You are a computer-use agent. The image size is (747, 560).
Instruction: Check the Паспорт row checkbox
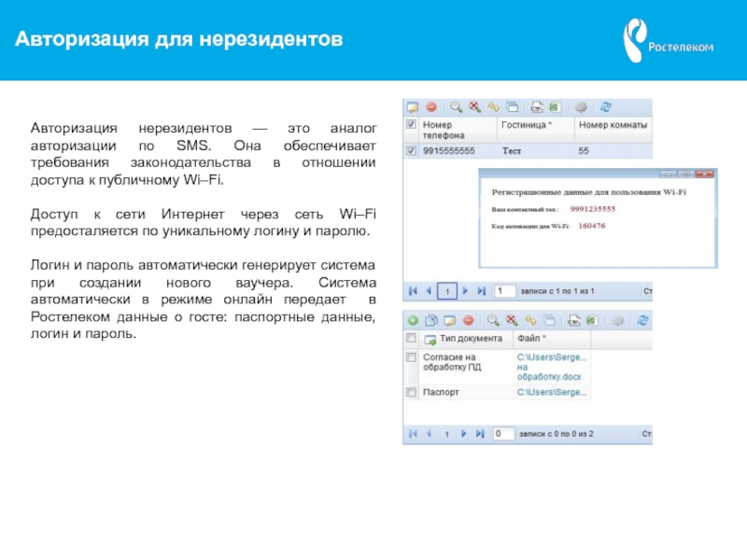click(x=411, y=392)
